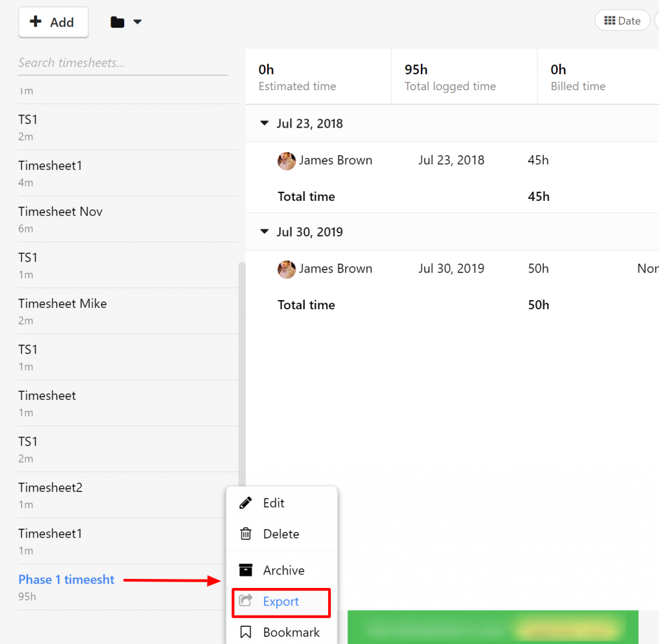The image size is (659, 644).
Task: Open the Phase 1 timeesht timesheet
Action: (66, 580)
